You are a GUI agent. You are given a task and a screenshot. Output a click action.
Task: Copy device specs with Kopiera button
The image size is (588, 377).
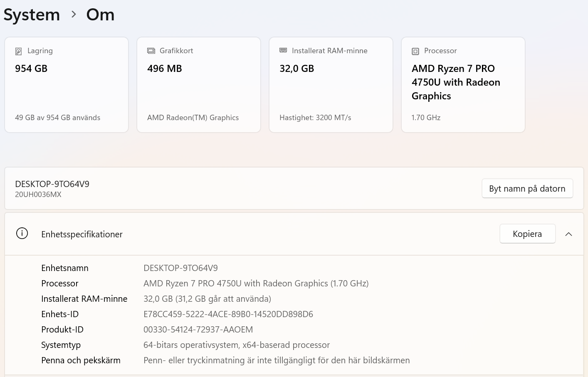[x=527, y=234]
